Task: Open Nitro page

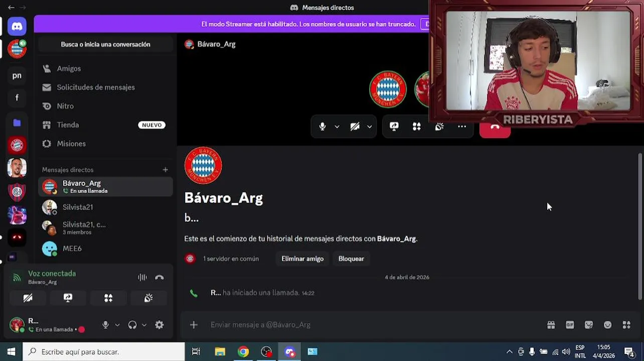Action: pos(105,106)
